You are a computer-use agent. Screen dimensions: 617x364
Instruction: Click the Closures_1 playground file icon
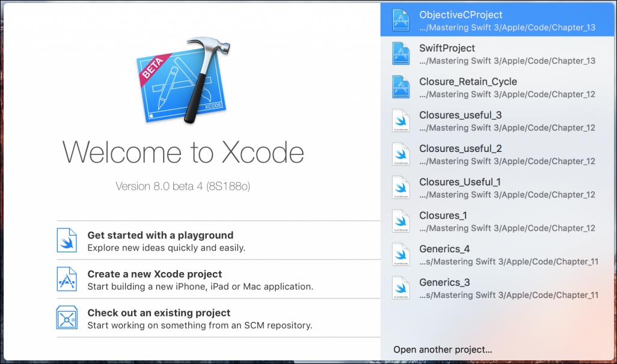(401, 221)
